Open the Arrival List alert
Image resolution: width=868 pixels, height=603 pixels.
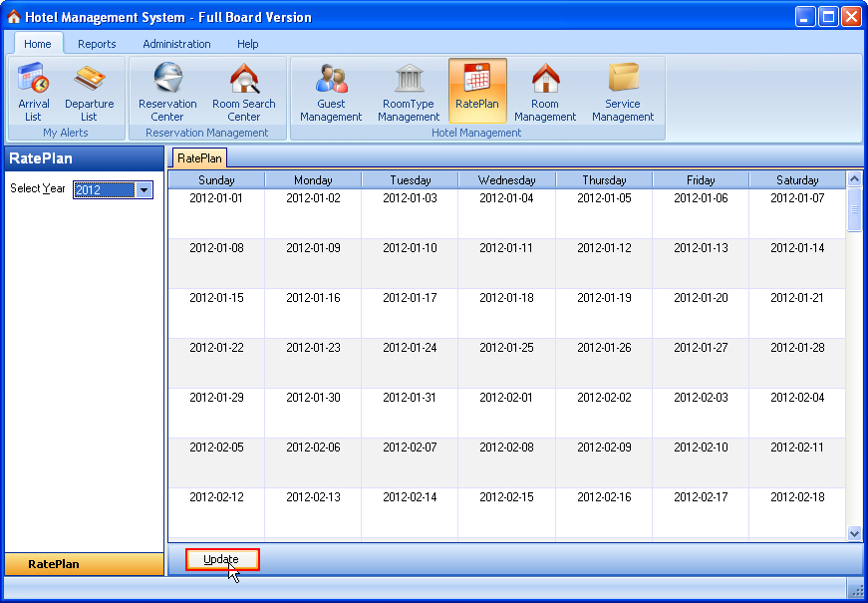click(x=34, y=91)
